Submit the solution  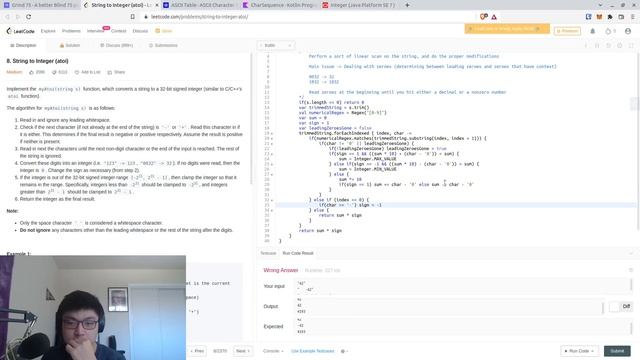(x=617, y=351)
